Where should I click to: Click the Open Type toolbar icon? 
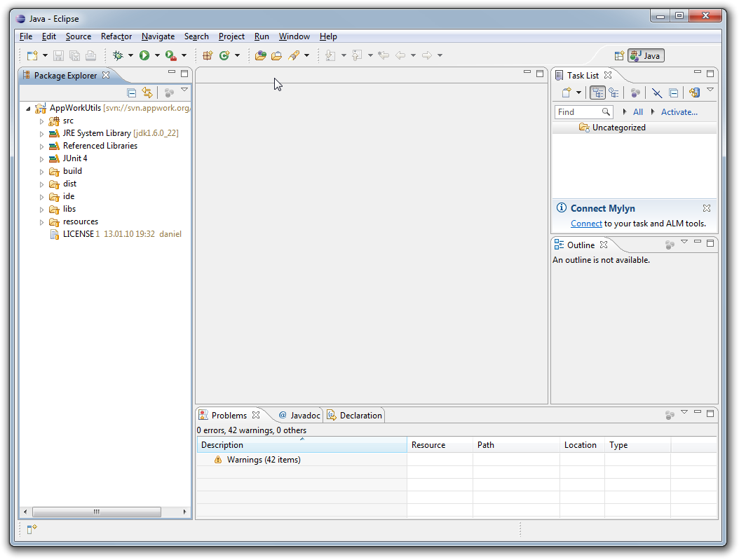pyautogui.click(x=260, y=55)
